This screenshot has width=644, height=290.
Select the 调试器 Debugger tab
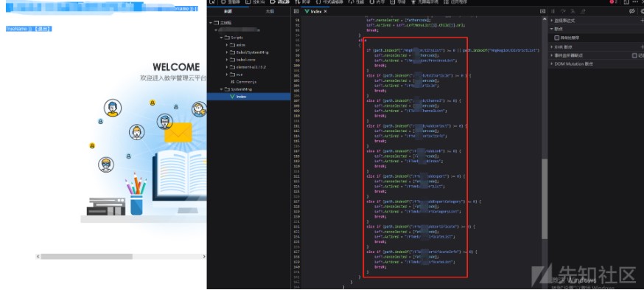pos(280,2)
